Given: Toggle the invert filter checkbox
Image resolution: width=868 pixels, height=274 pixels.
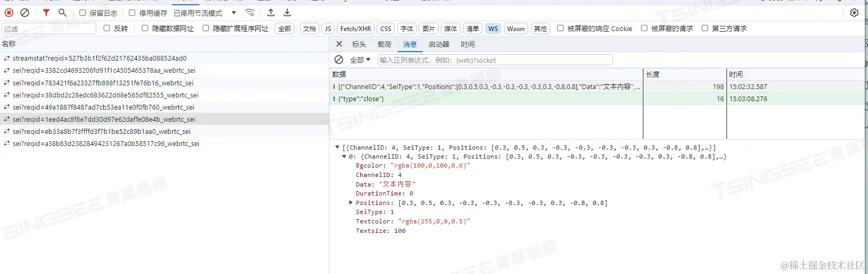Looking at the screenshot, I should [x=107, y=28].
